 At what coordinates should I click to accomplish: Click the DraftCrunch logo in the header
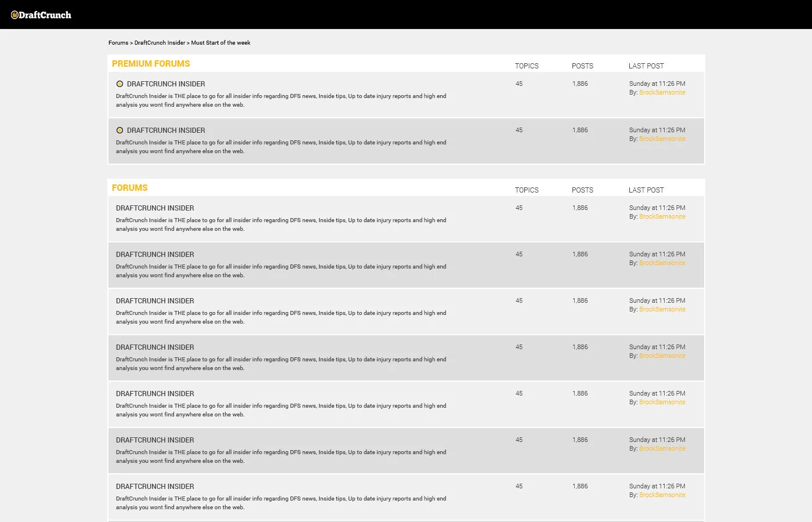click(41, 15)
